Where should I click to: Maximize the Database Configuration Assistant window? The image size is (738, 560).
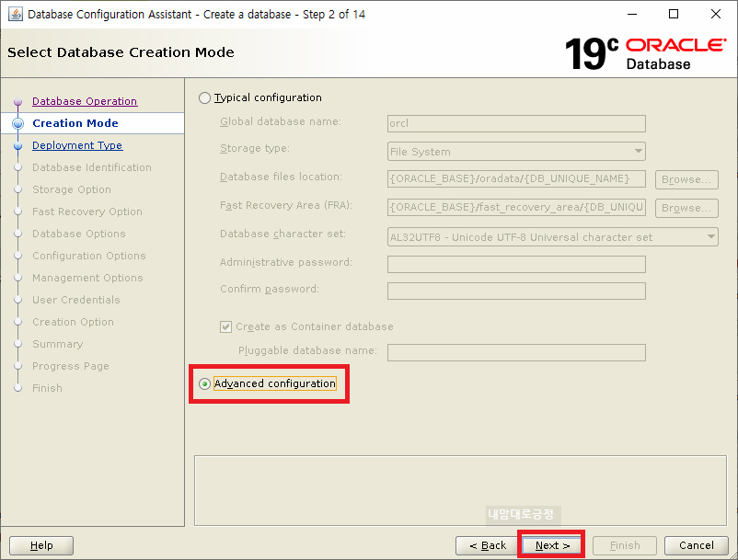coord(674,14)
